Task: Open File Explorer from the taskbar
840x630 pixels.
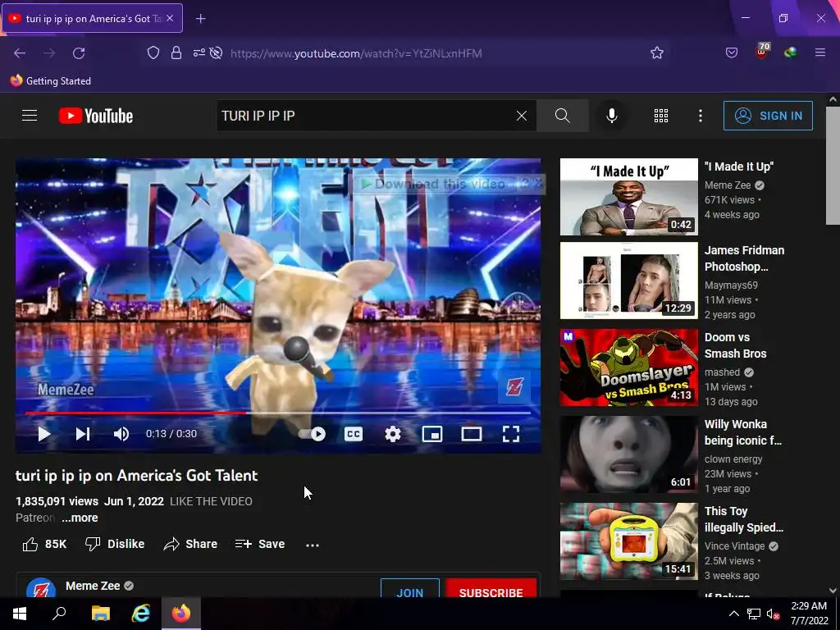Action: point(100,614)
